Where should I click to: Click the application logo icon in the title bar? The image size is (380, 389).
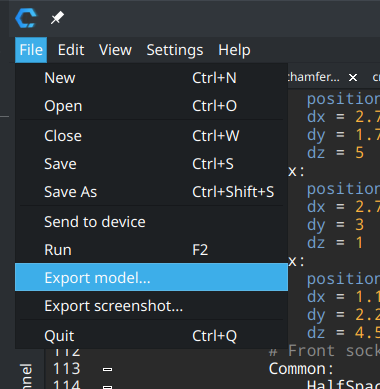click(26, 18)
